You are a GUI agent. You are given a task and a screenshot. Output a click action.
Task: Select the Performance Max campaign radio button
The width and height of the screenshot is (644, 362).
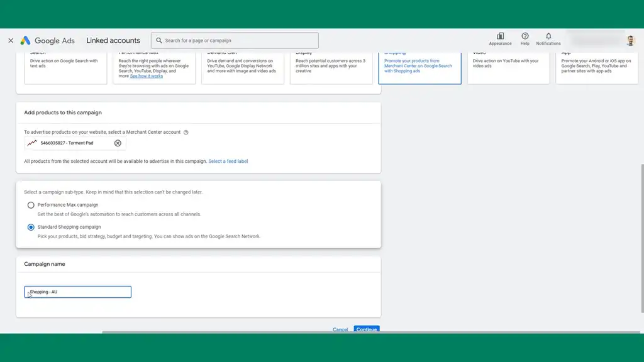(31, 205)
